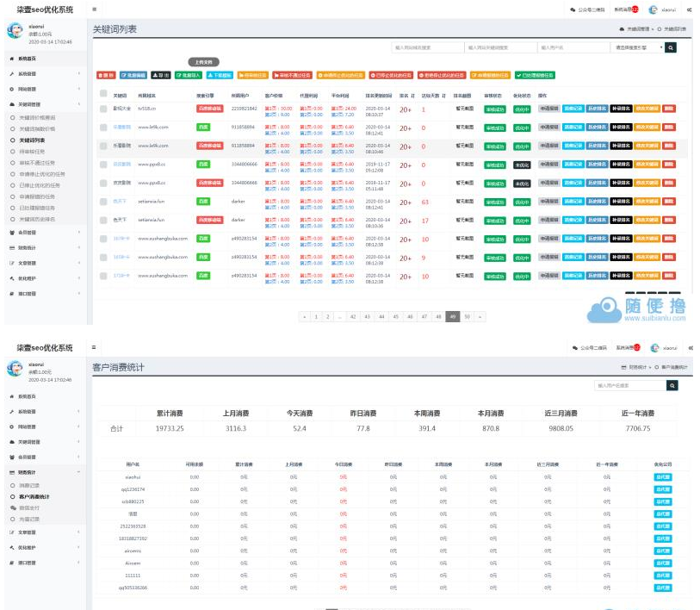Open system messages with red badge on keyword page
Screen dimensions: 700x610
626,9
